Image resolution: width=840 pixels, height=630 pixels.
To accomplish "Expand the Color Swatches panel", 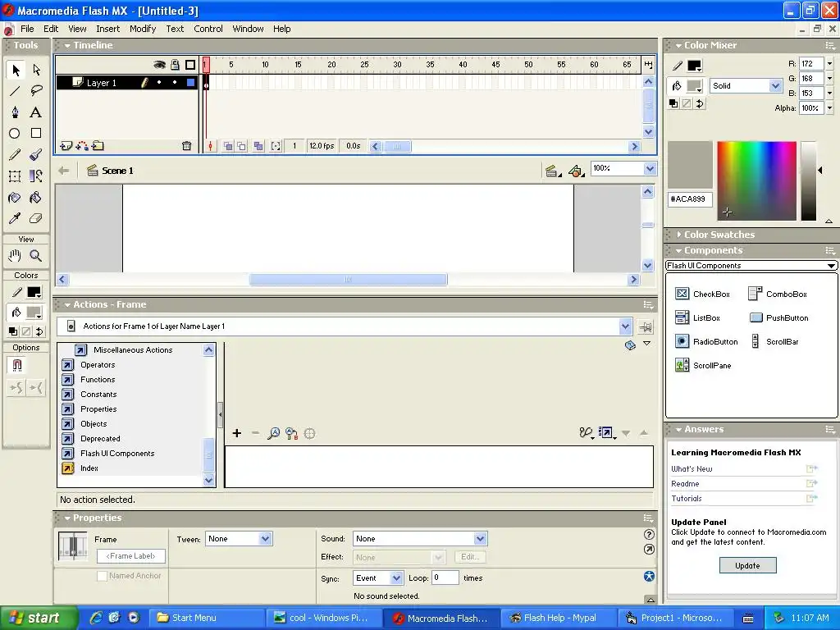I will [x=679, y=235].
